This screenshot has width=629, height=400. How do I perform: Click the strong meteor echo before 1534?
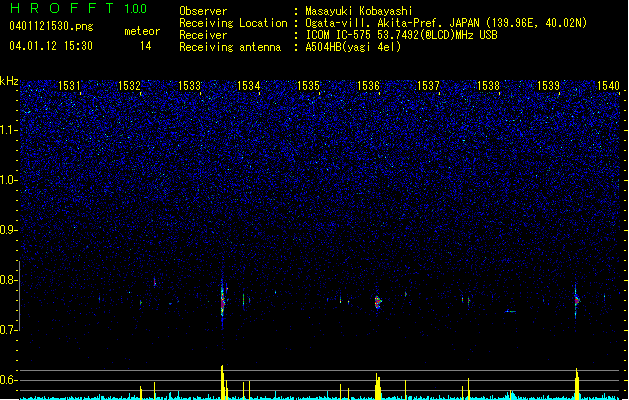tap(223, 301)
